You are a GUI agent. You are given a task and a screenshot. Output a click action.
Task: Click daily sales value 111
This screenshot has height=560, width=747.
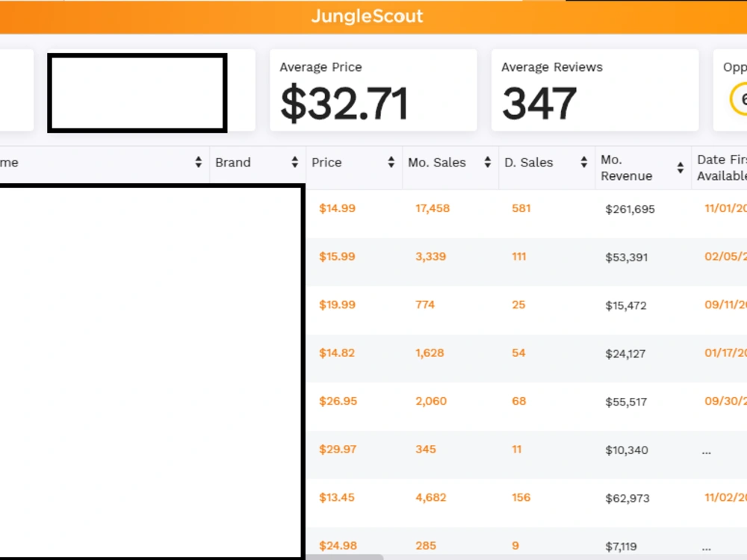tap(519, 256)
